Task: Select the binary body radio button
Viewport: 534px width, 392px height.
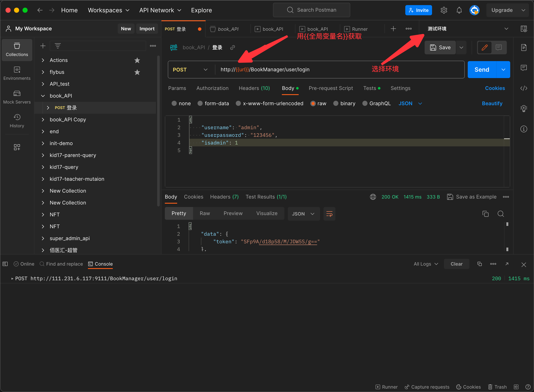Action: (336, 104)
